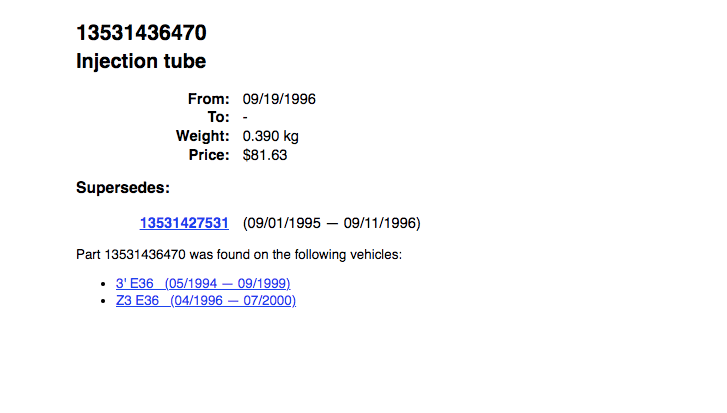Click the To label

218,117
